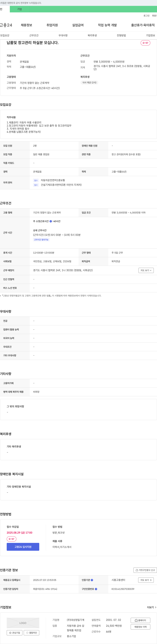This screenshot has height=644, width=157.
Task: Open the 더보기 link for 기업정보
Action: pyautogui.click(x=151, y=607)
